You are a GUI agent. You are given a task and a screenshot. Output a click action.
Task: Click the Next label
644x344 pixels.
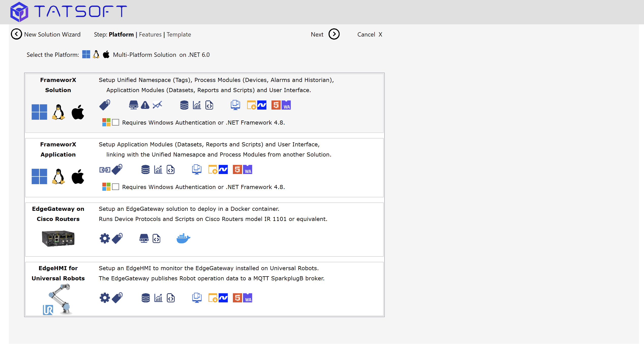point(317,35)
